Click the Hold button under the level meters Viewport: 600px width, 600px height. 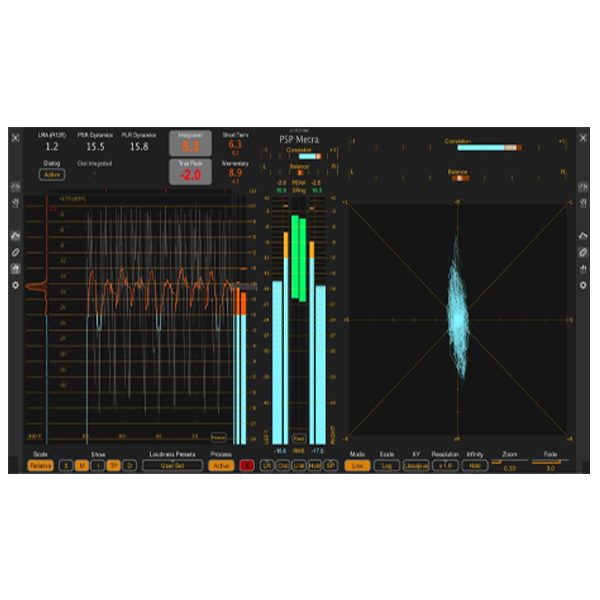pyautogui.click(x=315, y=465)
